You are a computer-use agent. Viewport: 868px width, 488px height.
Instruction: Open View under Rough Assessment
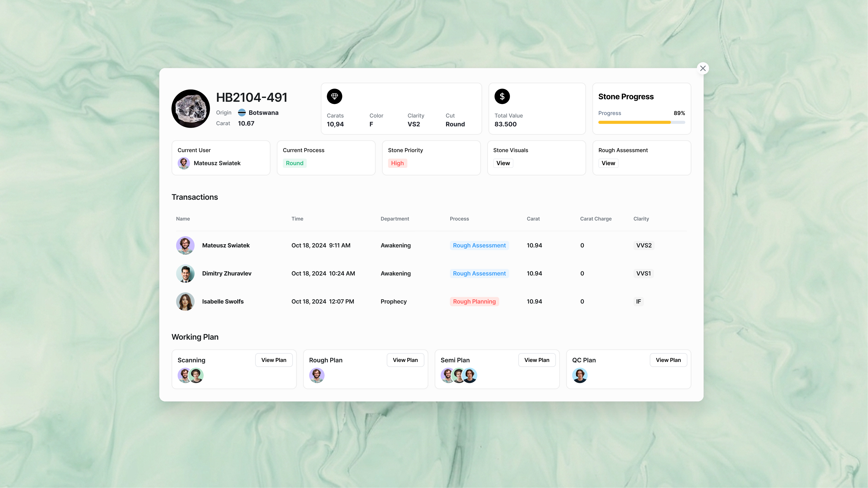pos(608,163)
